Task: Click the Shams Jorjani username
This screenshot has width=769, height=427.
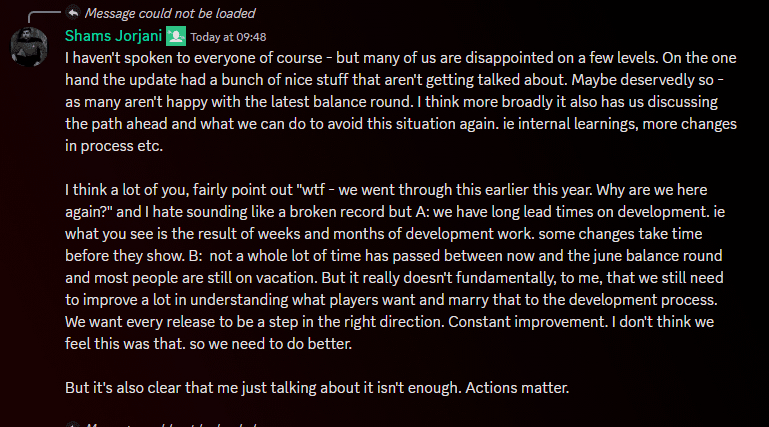Action: tap(113, 36)
